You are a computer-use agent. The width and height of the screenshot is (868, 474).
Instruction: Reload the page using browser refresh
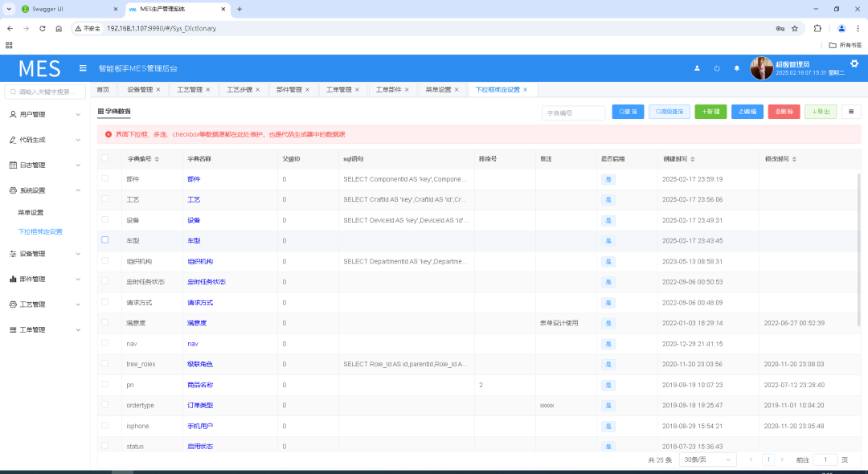tap(42, 28)
